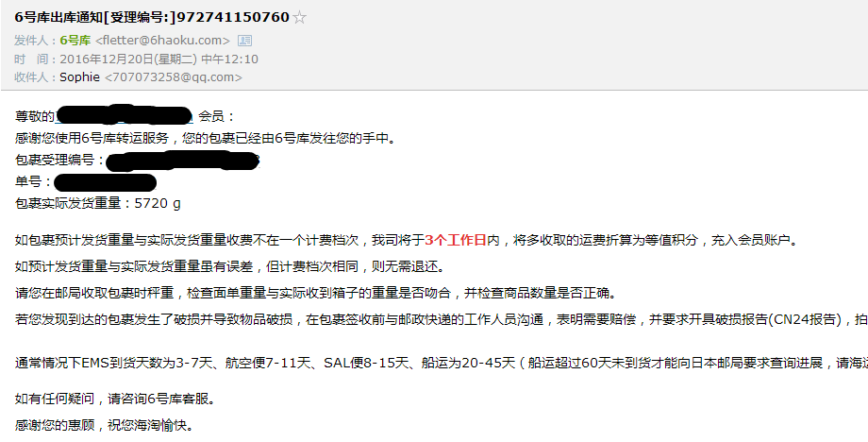Open the blacked-out member name link after 尊敬的
This screenshot has height=442, width=868.
tap(125, 115)
